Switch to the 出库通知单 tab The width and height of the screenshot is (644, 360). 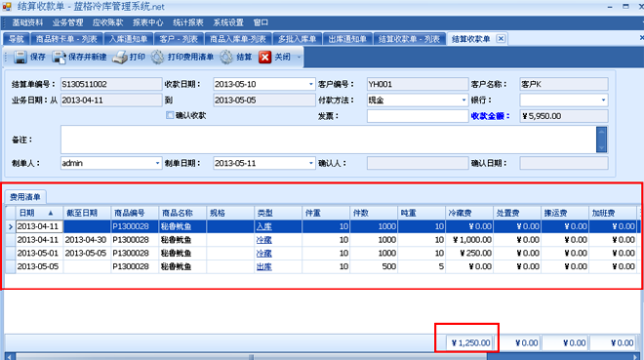tap(347, 39)
